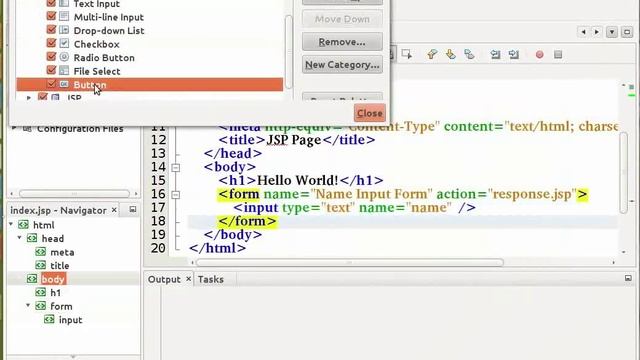Click the shift line left icon

tap(495, 54)
